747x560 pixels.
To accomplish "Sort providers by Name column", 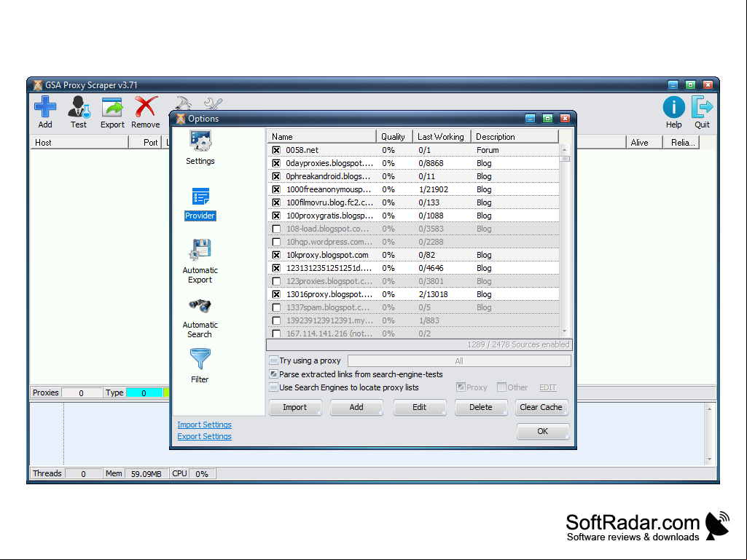I will click(x=321, y=137).
